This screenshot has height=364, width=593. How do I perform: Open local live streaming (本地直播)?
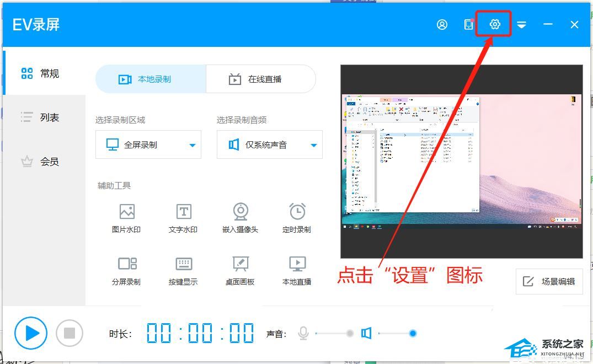click(x=297, y=271)
